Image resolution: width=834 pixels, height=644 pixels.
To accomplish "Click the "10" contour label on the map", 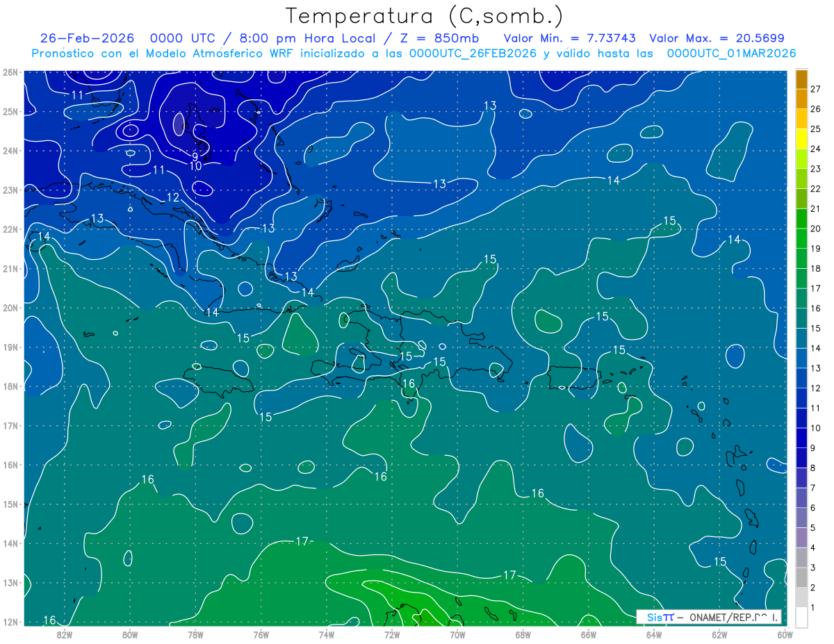I will pyautogui.click(x=195, y=166).
